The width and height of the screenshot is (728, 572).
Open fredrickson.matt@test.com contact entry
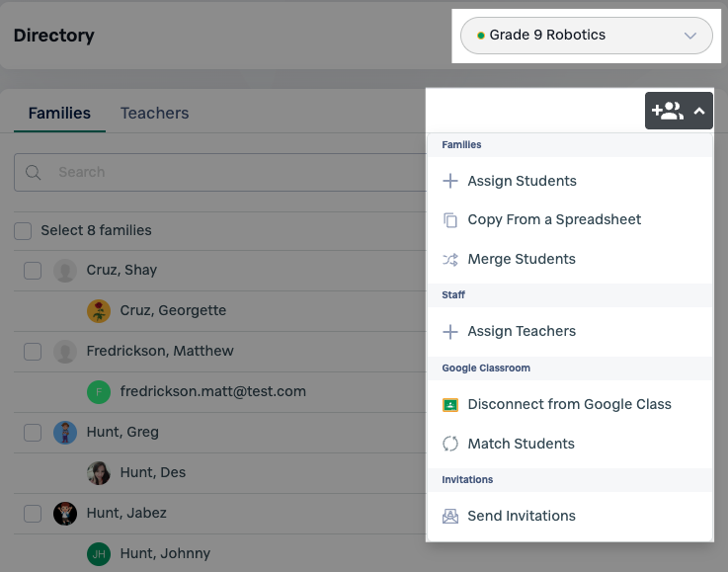point(212,391)
